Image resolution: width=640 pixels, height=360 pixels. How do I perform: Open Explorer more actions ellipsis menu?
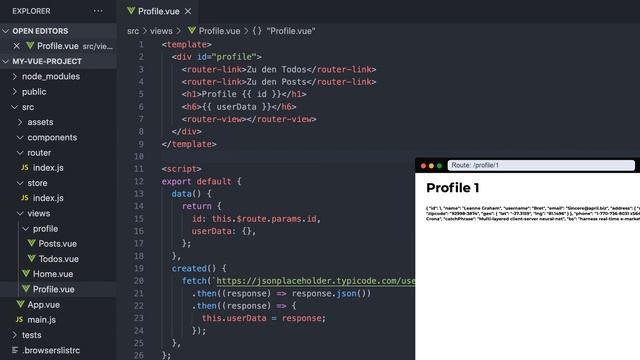tap(98, 11)
